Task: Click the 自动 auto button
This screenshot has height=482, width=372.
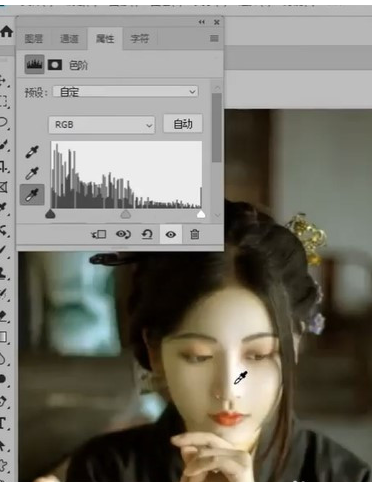Action: [183, 124]
